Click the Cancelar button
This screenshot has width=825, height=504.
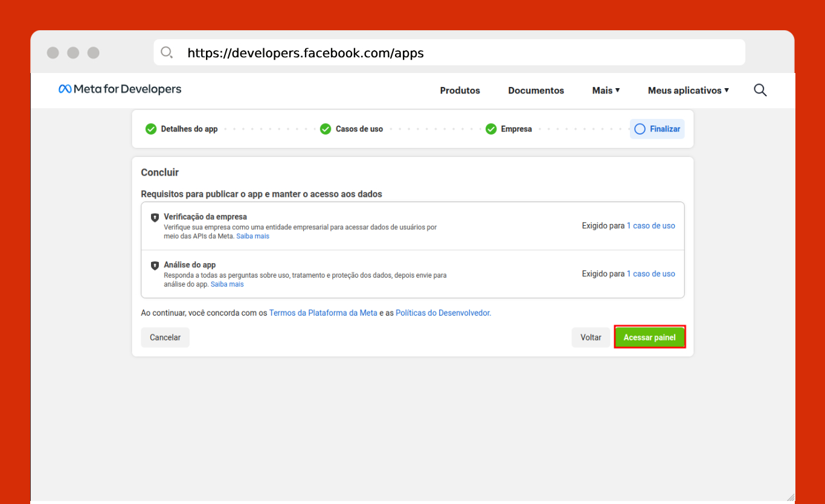(x=165, y=337)
